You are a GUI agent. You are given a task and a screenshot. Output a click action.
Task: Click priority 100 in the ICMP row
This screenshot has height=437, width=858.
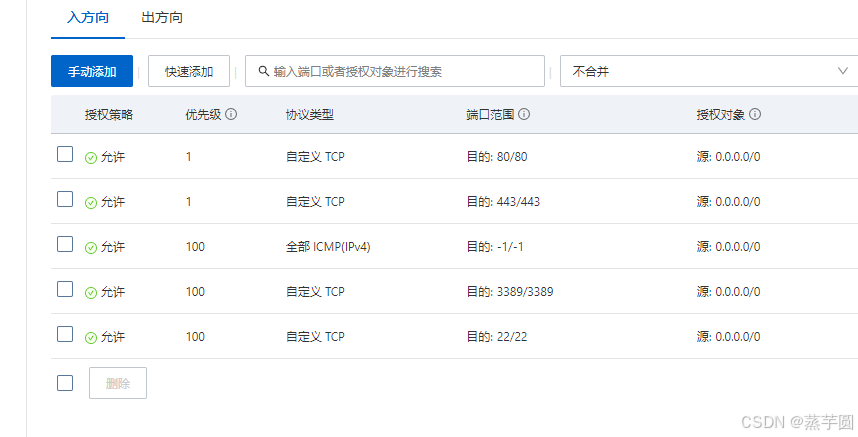pyautogui.click(x=195, y=247)
